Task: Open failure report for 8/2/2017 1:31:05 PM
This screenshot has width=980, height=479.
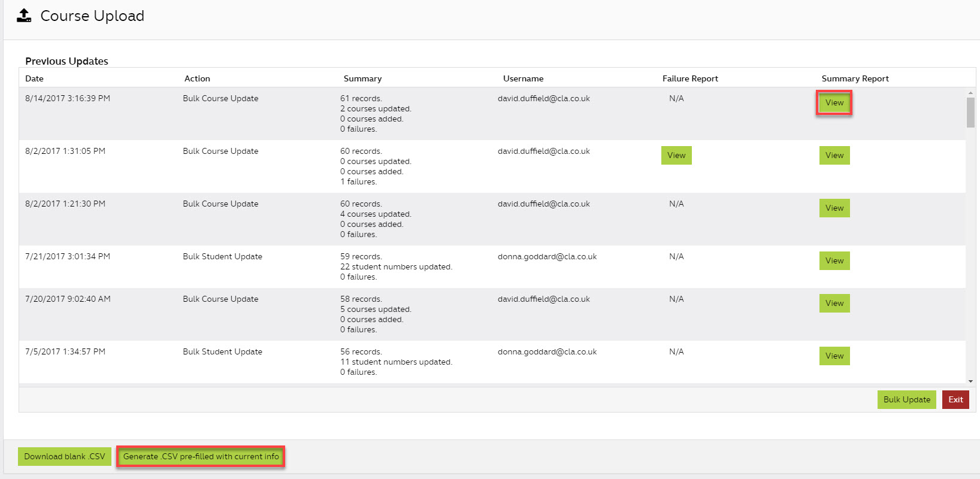Action: (676, 156)
